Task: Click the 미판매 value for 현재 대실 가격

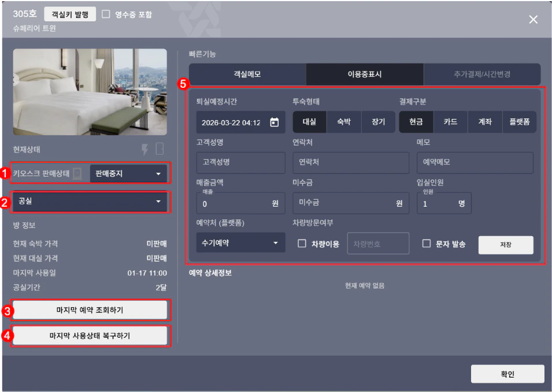Action: tap(157, 258)
